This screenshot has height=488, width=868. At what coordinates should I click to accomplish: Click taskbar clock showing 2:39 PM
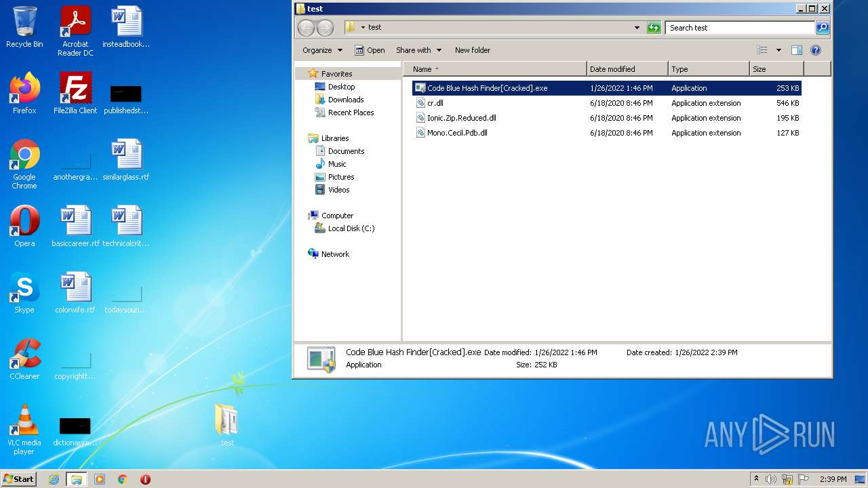pos(833,479)
